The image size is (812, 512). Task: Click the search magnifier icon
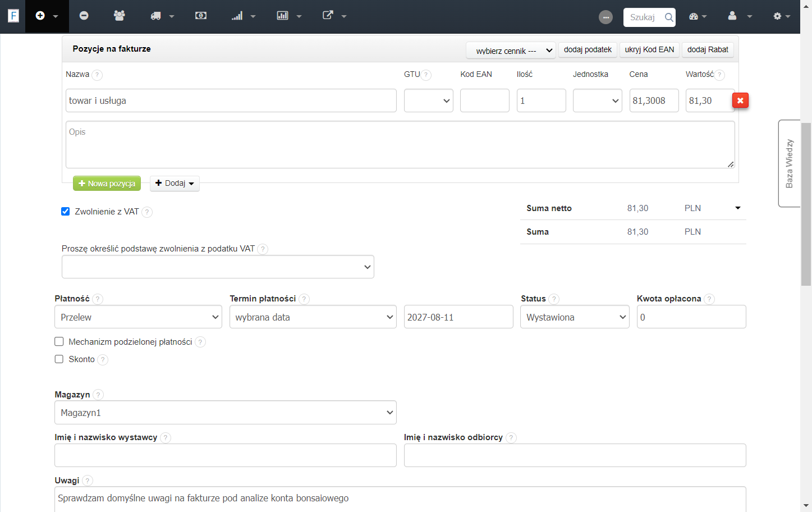(669, 17)
